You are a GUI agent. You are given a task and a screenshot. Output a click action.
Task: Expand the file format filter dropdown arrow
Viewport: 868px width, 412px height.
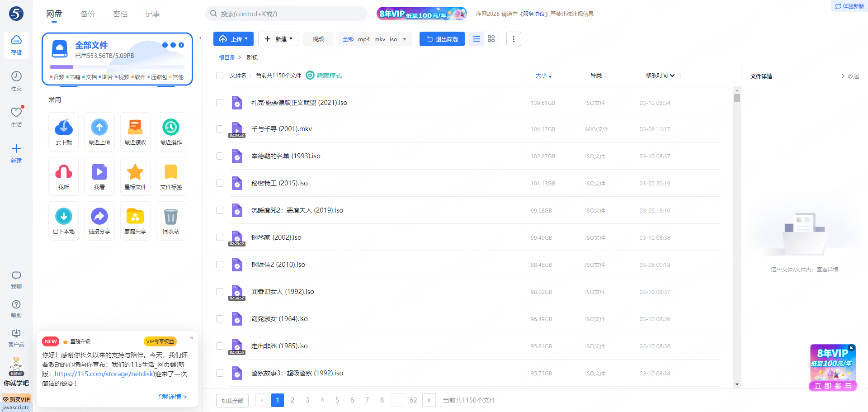pyautogui.click(x=405, y=39)
